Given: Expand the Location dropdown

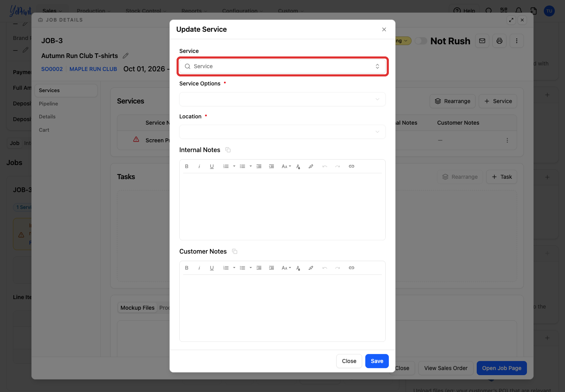Looking at the screenshot, I should point(282,132).
